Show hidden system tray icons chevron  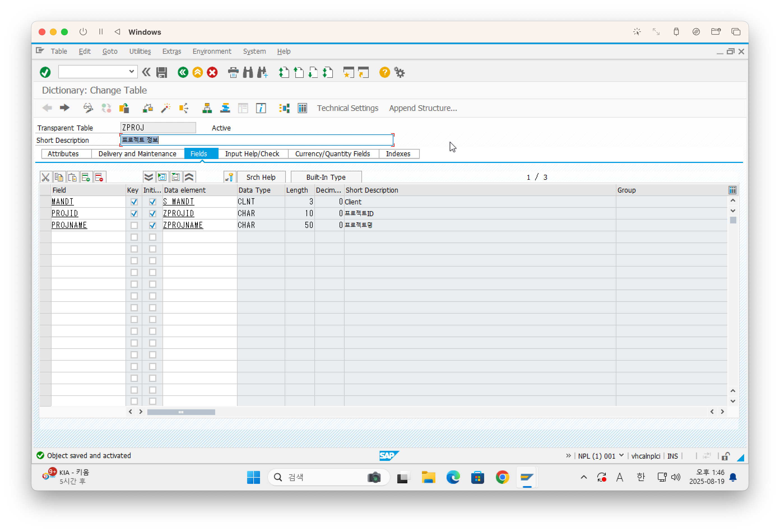[584, 477]
